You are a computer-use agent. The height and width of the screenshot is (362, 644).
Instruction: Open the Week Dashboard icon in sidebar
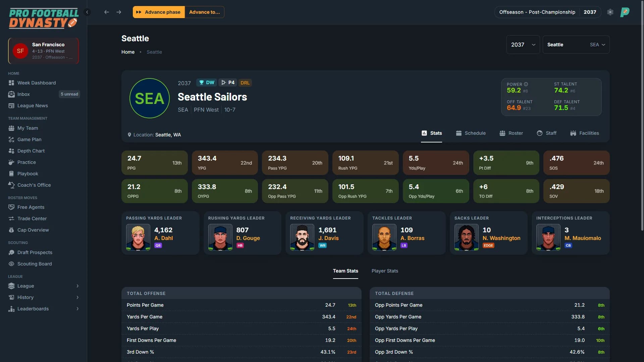pyautogui.click(x=11, y=83)
